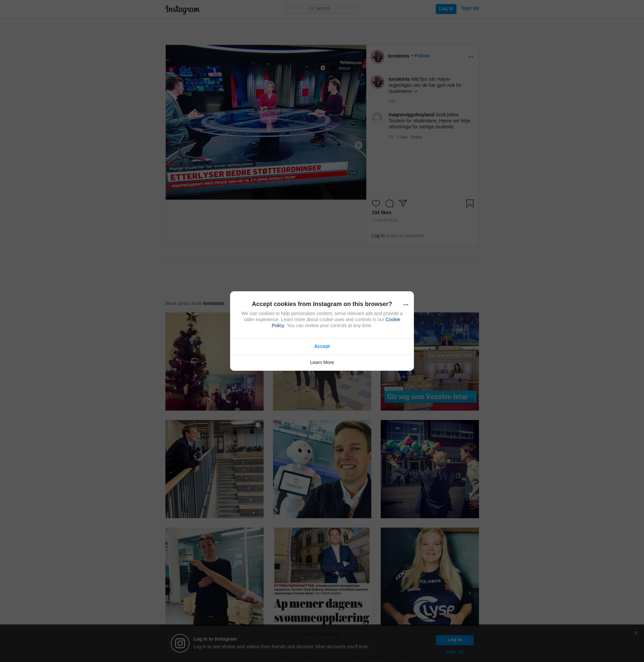
Task: Click the comment bubble icon
Action: point(389,203)
